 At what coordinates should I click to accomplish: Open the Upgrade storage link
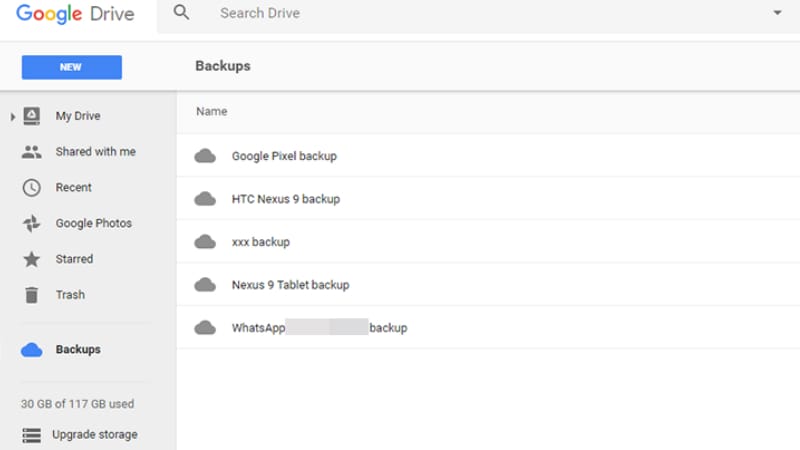(x=94, y=435)
